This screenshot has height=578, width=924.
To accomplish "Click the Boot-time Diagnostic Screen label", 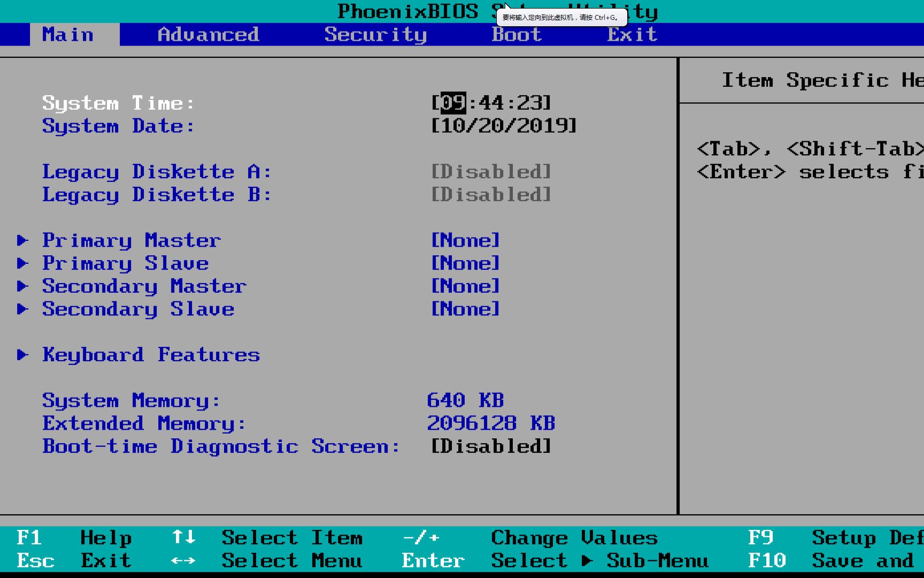I will [x=221, y=446].
